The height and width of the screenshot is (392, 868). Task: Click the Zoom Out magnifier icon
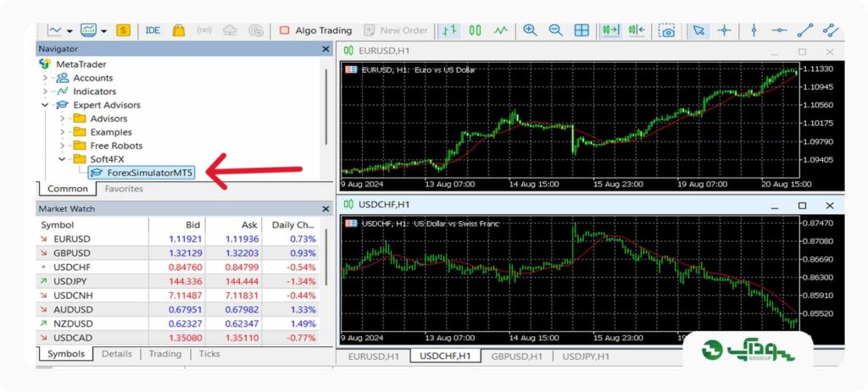pyautogui.click(x=556, y=30)
